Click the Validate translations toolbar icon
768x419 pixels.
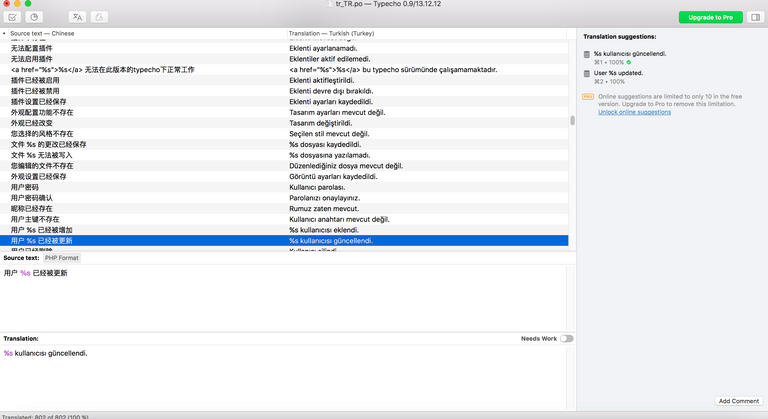[13, 17]
